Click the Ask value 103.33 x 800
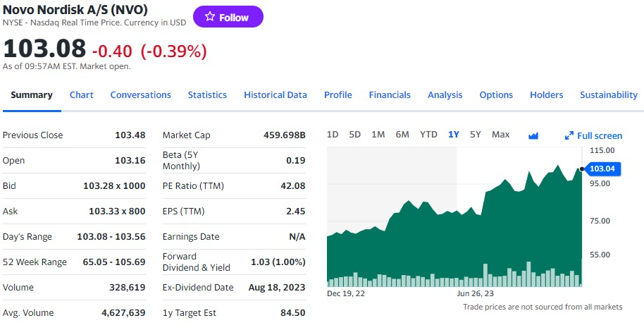The image size is (644, 330). [117, 212]
